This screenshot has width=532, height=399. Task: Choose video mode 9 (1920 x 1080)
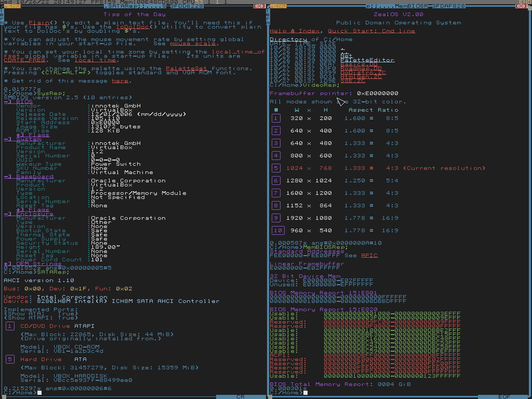[276, 218]
